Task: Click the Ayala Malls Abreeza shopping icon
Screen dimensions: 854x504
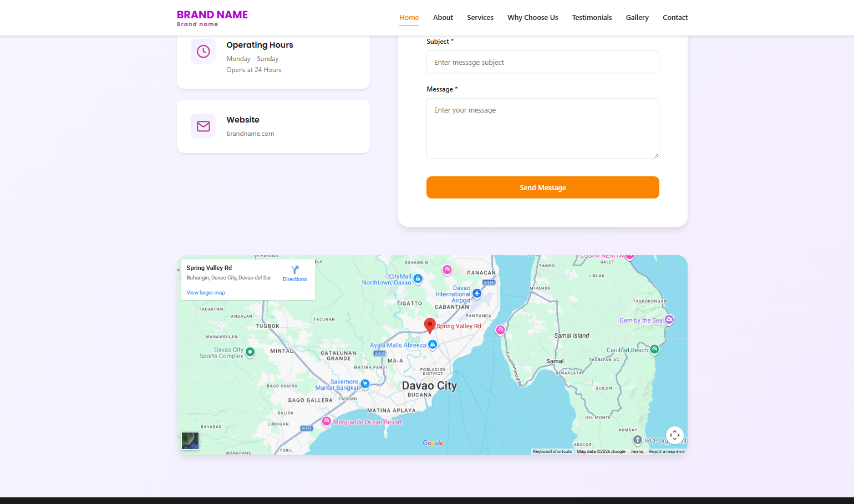Action: coord(433,344)
